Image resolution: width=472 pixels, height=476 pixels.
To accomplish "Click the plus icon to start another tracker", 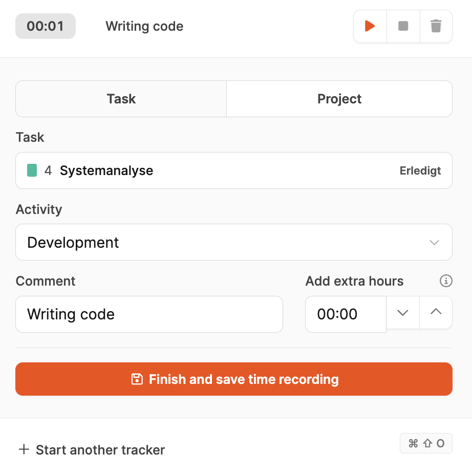I will click(x=24, y=450).
